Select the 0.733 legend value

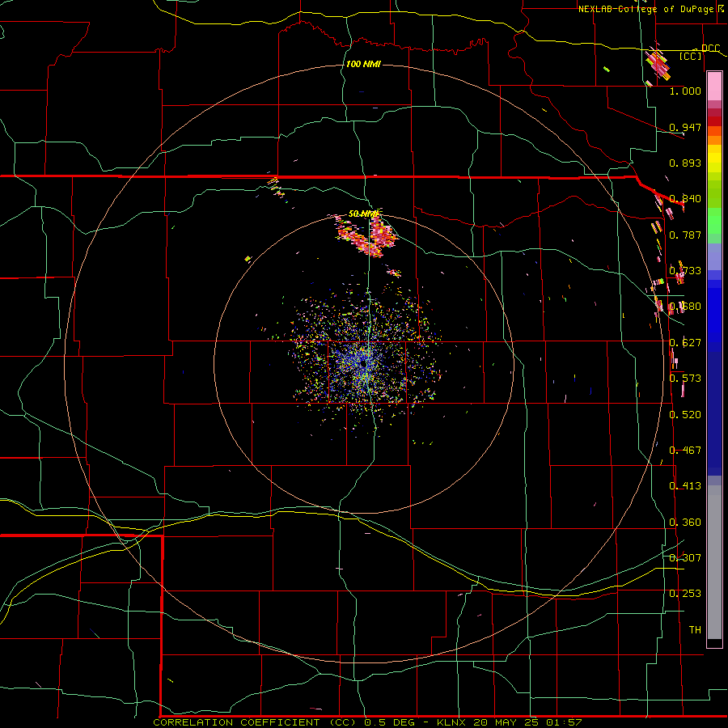[685, 270]
